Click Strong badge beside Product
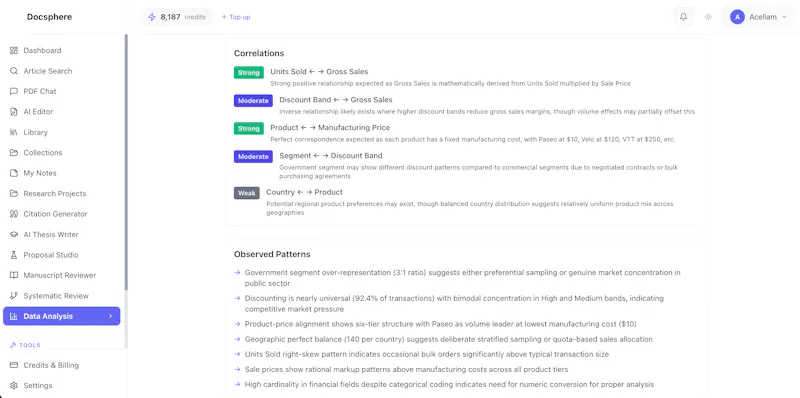 point(249,129)
